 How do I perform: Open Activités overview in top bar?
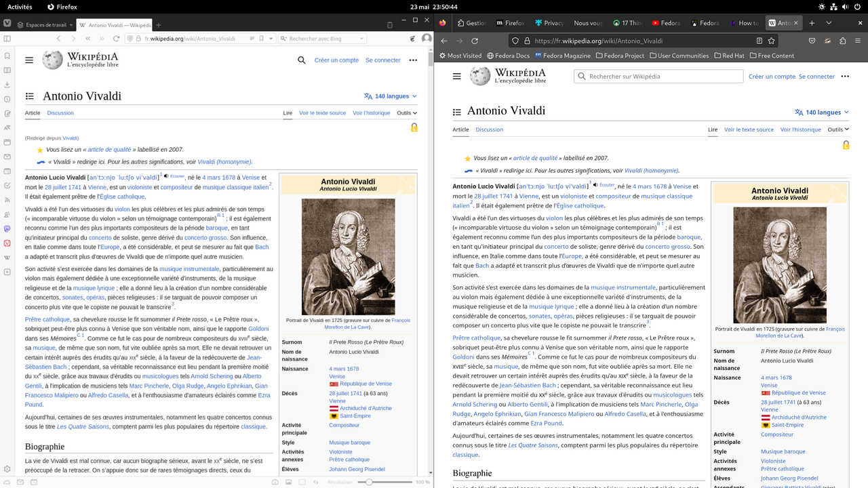point(20,7)
